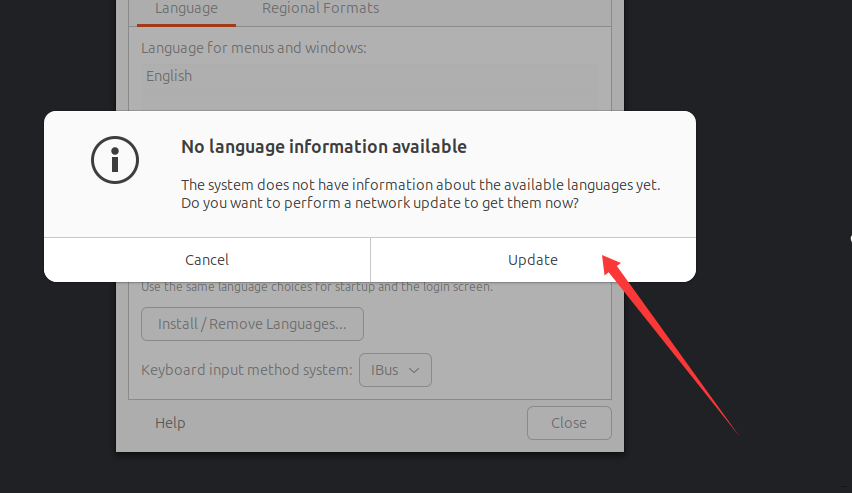Open Help in Language Support window

170,423
